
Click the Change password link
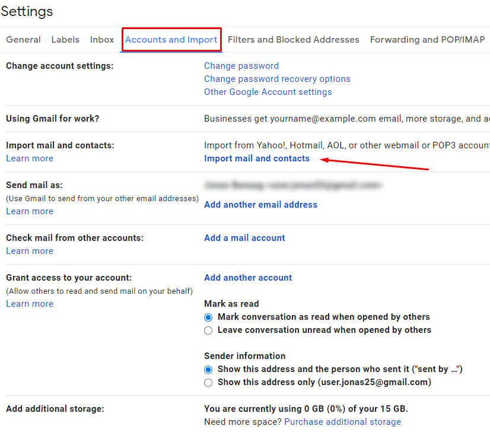241,66
